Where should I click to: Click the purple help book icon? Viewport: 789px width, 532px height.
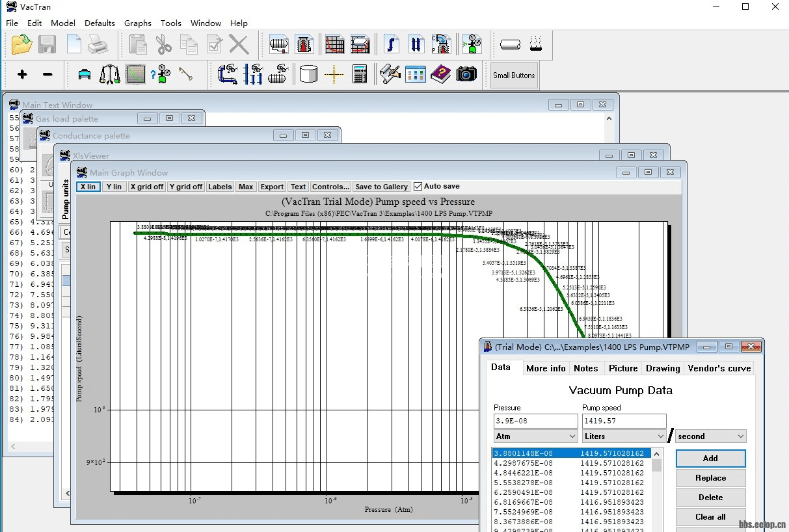[x=440, y=74]
